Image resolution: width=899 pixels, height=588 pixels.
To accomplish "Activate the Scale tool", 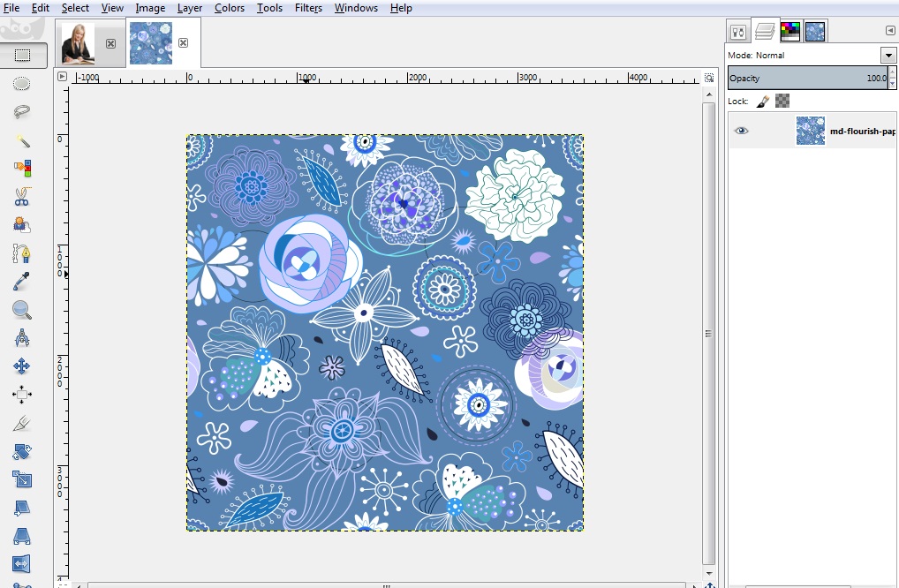I will (x=22, y=479).
